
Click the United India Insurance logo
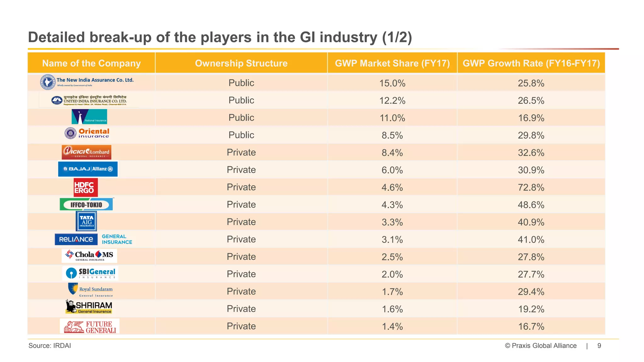[89, 100]
